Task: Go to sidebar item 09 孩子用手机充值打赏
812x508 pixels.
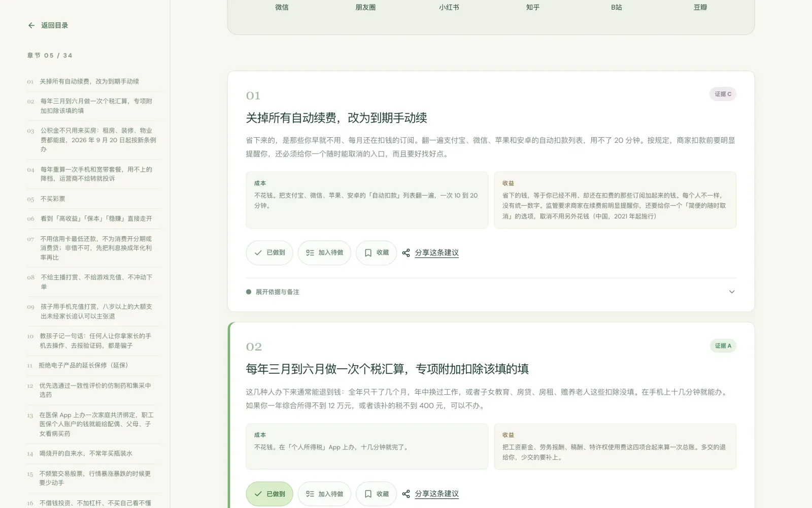Action: (x=93, y=311)
